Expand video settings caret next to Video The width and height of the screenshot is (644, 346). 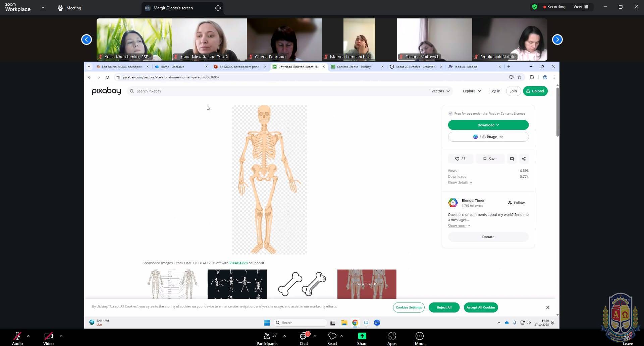click(x=61, y=336)
